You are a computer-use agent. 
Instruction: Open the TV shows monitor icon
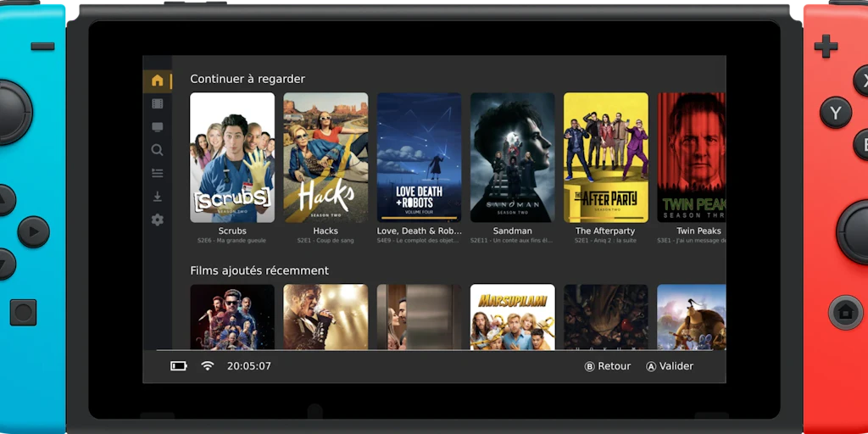pos(157,127)
